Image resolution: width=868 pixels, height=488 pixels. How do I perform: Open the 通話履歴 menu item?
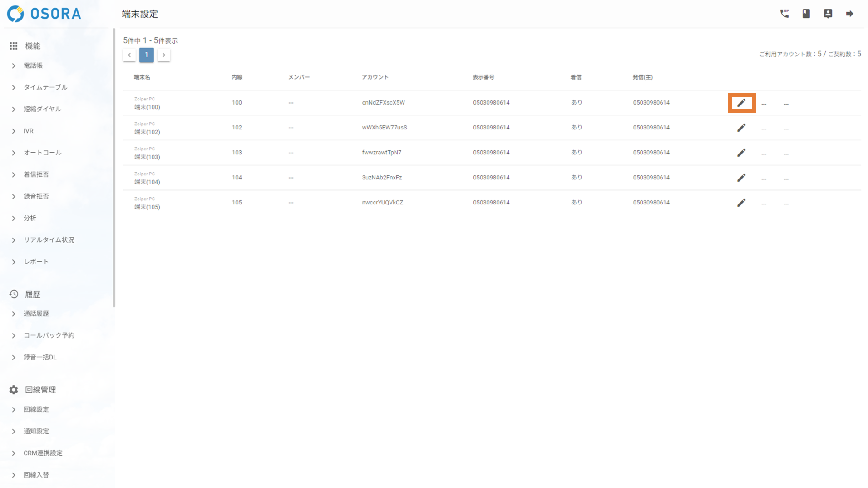[36, 314]
